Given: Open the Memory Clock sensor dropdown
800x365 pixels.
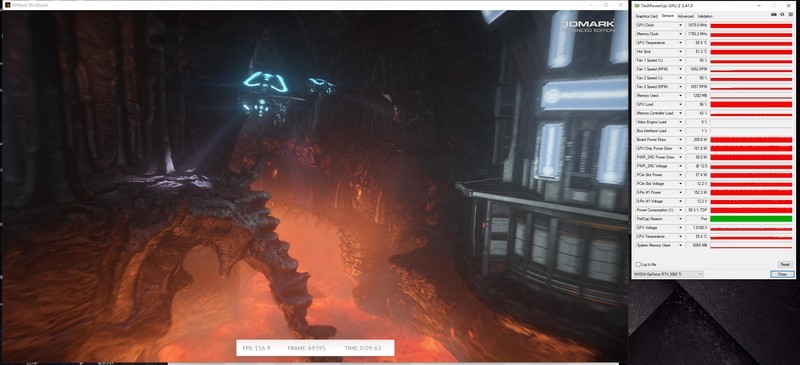Looking at the screenshot, I should point(680,34).
